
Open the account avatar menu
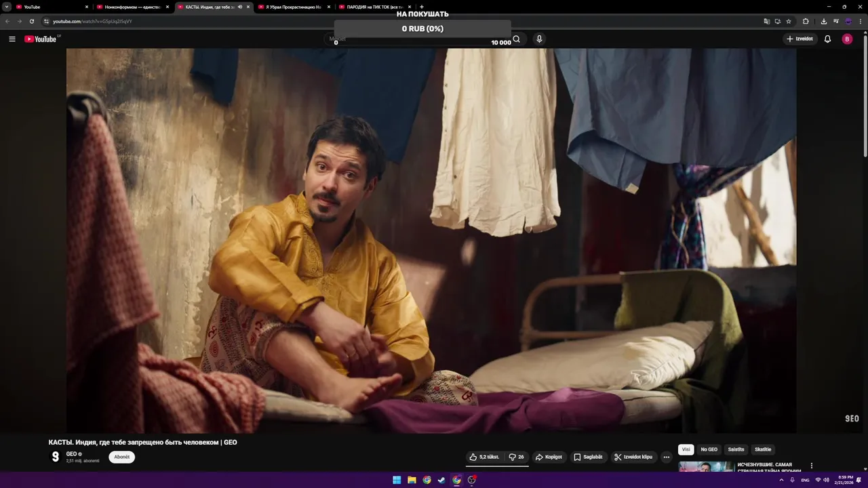click(x=847, y=39)
